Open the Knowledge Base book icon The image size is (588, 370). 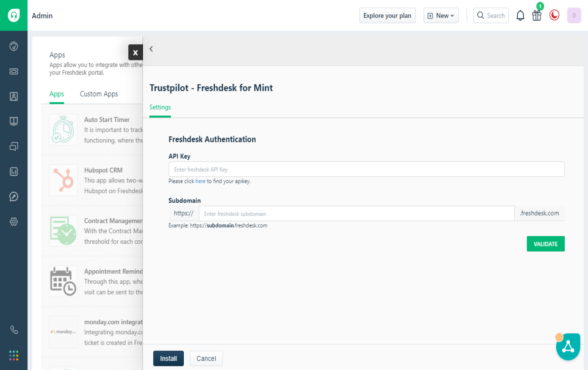14,121
